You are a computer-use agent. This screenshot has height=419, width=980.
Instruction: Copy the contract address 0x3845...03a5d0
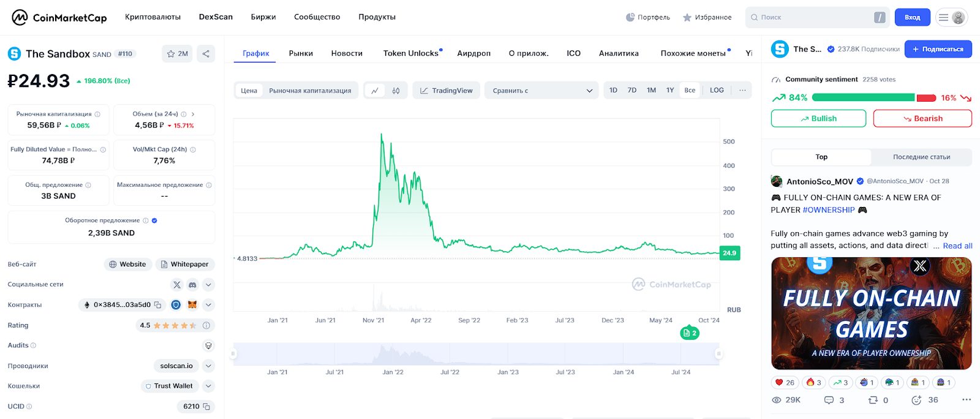(x=157, y=304)
